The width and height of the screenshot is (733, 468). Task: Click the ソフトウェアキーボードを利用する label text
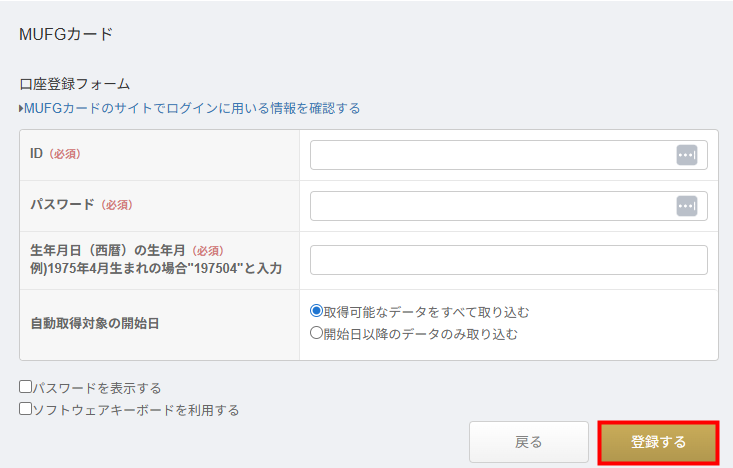(x=136, y=410)
